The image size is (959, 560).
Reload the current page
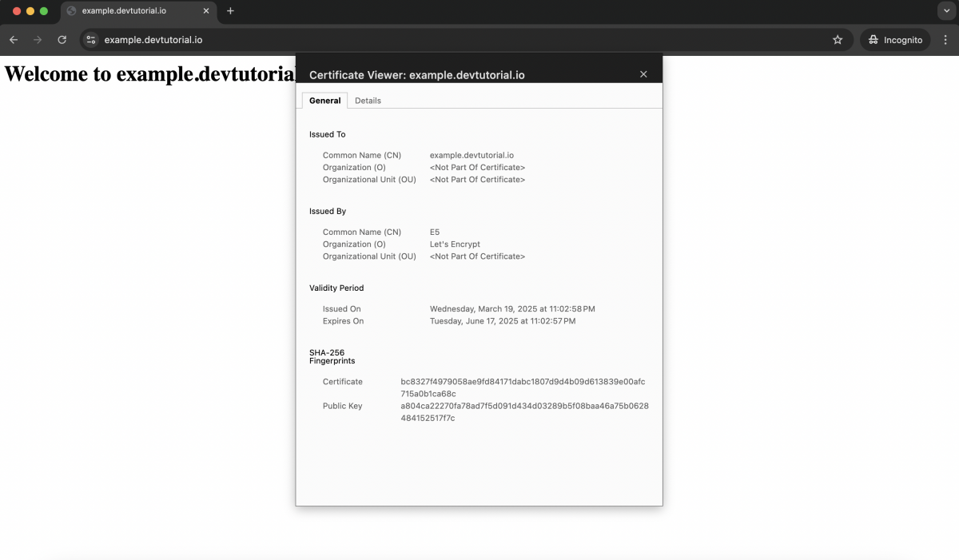point(62,40)
